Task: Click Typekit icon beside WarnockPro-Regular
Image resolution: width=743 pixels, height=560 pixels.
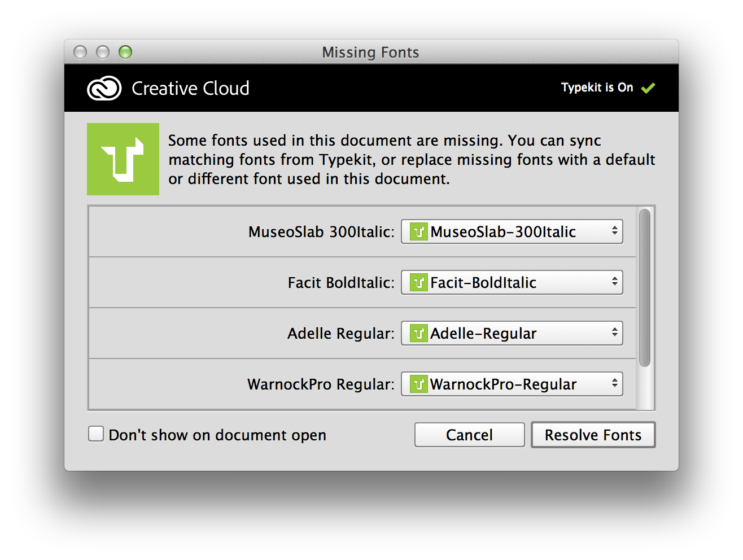Action: click(419, 384)
